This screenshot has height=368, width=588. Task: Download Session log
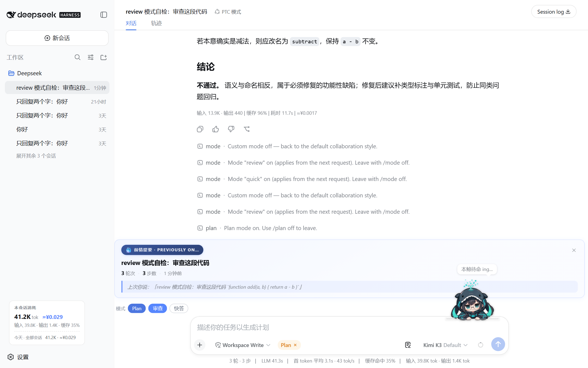[x=554, y=12]
